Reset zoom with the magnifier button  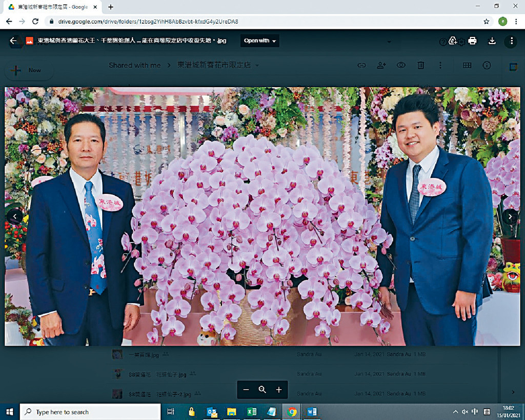click(x=262, y=390)
